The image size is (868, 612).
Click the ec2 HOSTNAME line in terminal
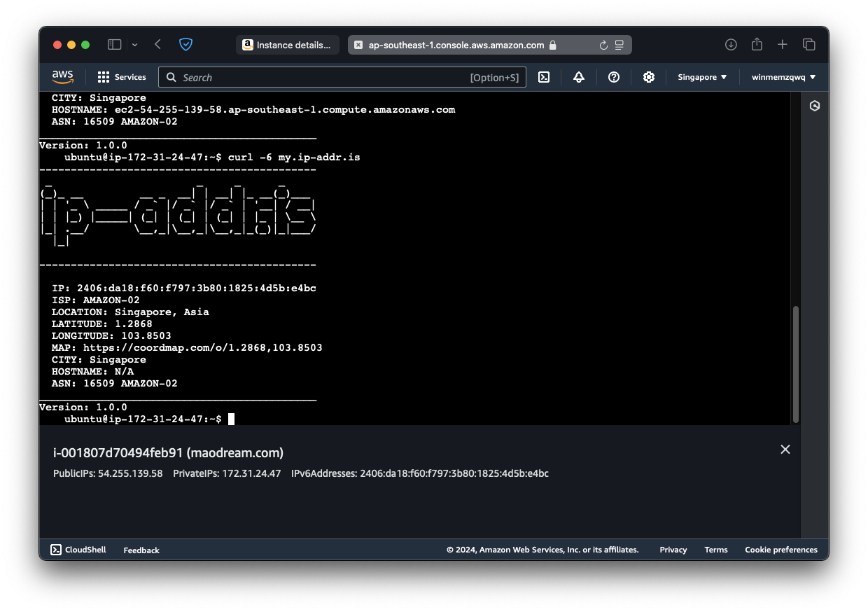point(253,109)
